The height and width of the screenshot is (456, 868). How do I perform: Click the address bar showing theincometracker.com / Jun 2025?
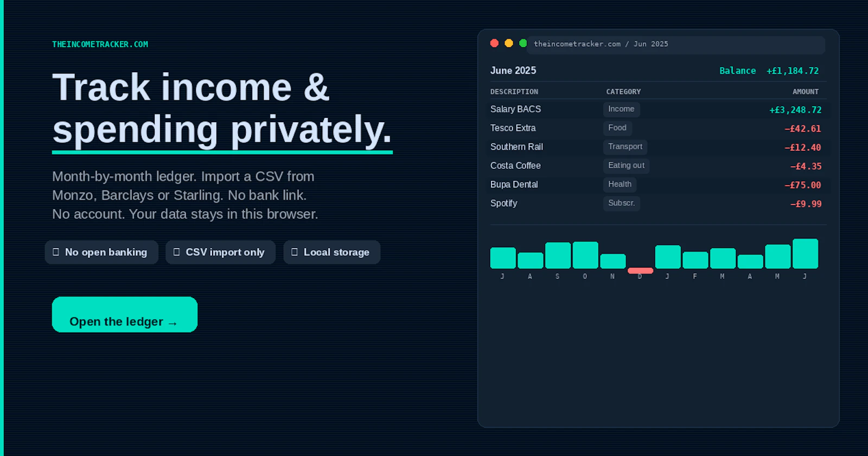click(676, 44)
